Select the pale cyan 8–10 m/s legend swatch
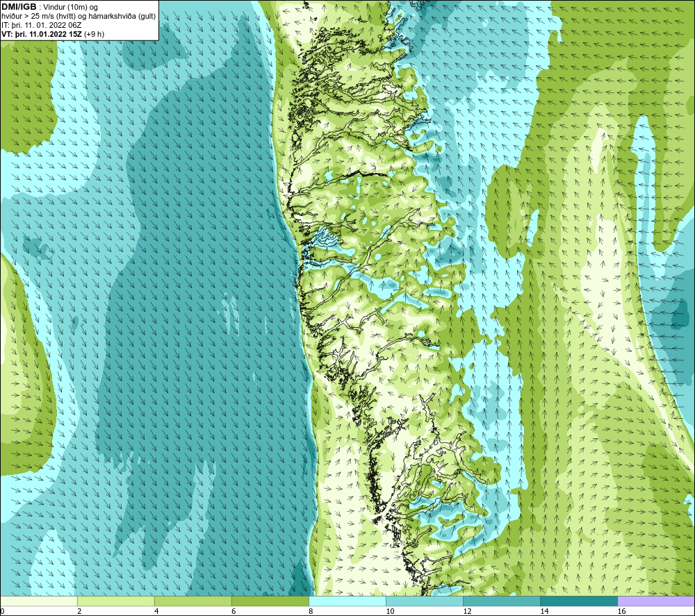This screenshot has width=695, height=616. [347, 601]
